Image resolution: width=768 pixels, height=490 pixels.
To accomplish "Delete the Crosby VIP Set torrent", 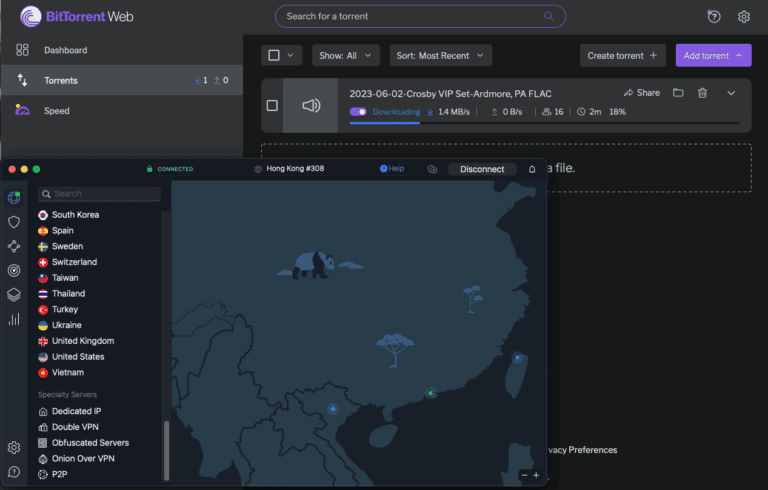I will (703, 93).
